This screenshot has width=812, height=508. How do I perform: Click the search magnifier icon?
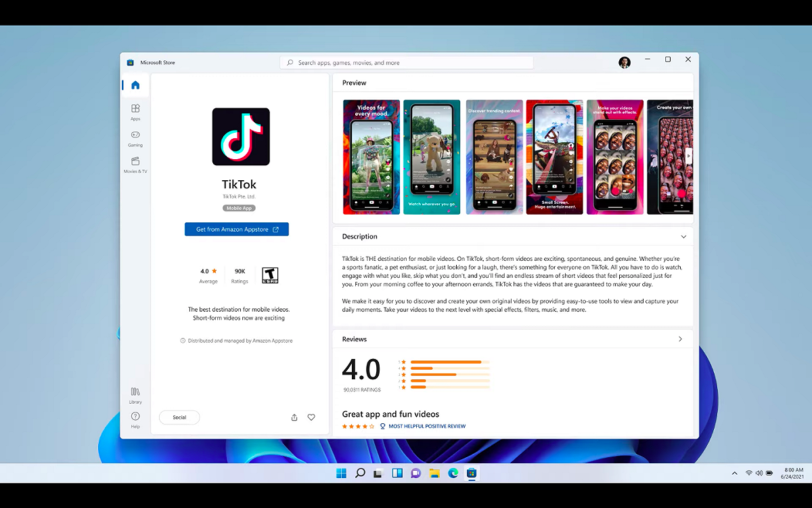[291, 62]
